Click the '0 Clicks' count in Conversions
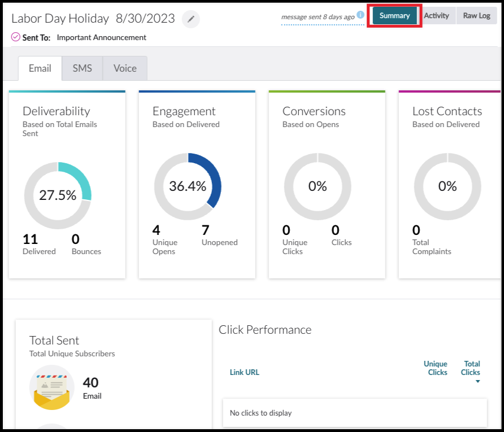The image size is (504, 432). pyautogui.click(x=341, y=235)
